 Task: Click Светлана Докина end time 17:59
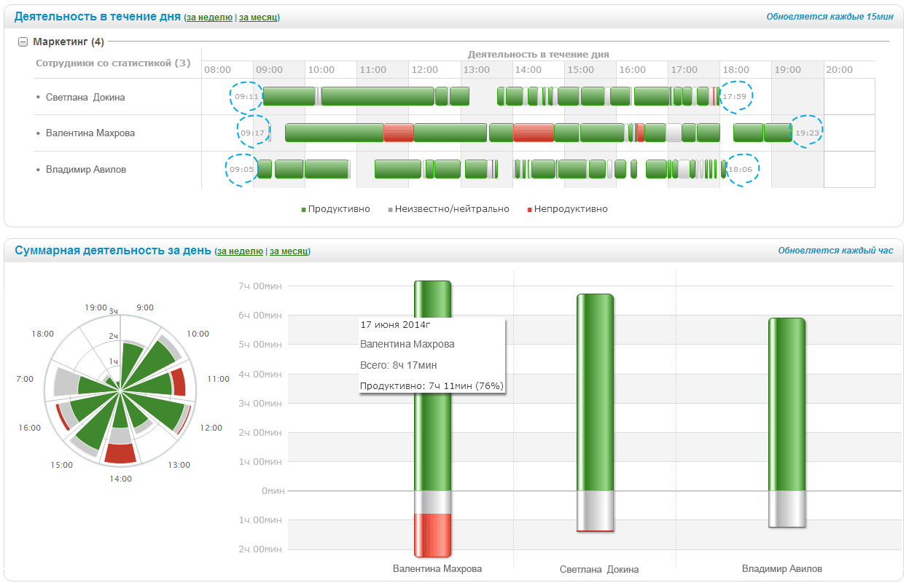(734, 96)
